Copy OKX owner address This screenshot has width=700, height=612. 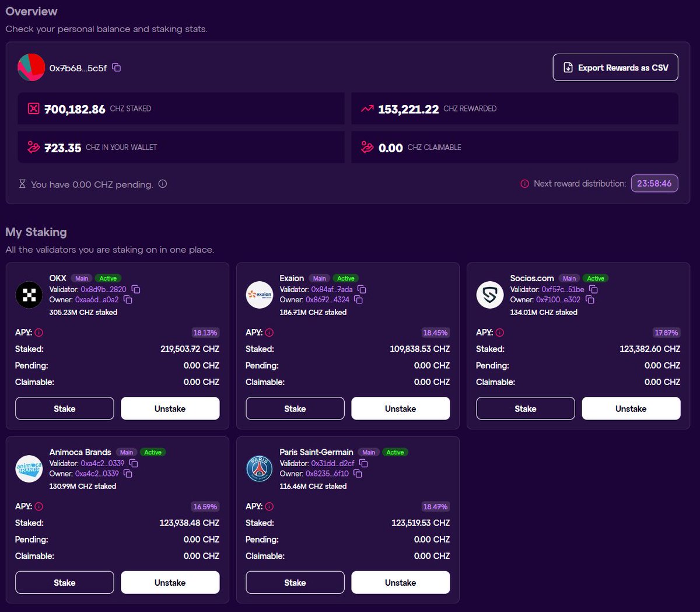tap(128, 299)
